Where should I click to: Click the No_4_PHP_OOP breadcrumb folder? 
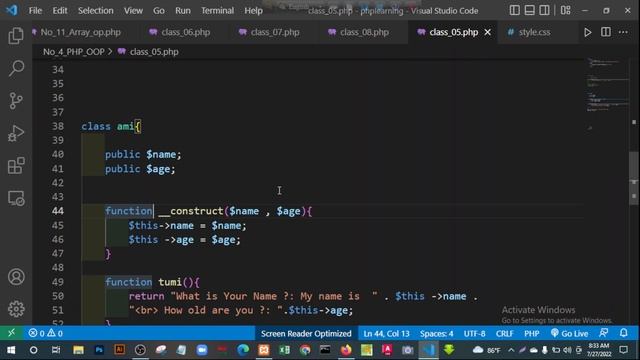74,52
